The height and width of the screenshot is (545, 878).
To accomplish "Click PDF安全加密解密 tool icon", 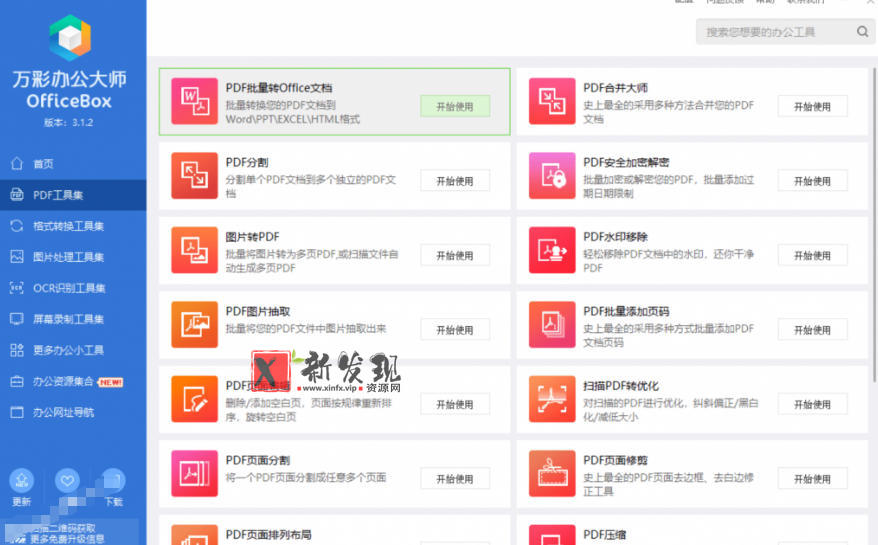I will coord(552,175).
